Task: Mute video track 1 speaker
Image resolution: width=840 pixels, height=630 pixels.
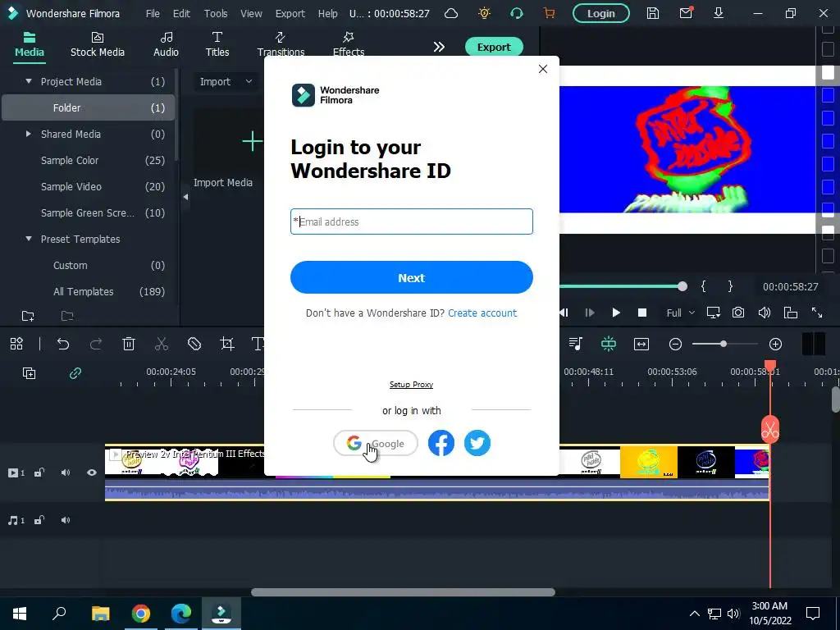Action: (x=66, y=472)
